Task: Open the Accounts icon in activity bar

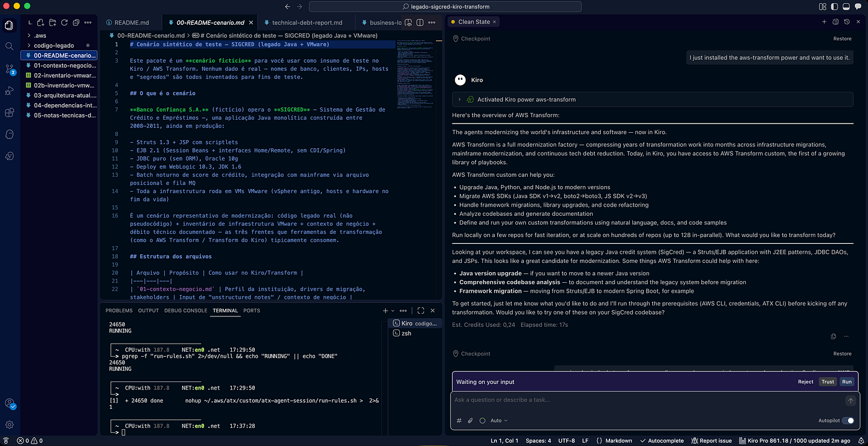Action: tap(9, 403)
